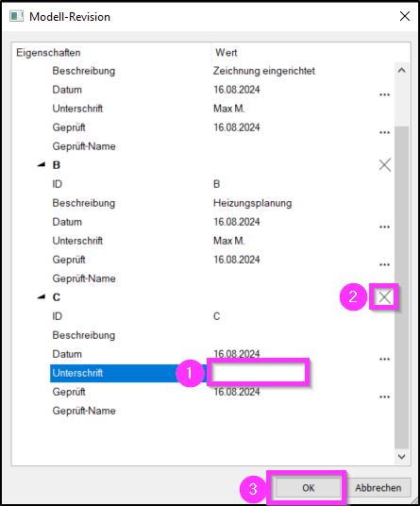Open date picker for revision B Geprüft
Screen dimensions: 420x506
point(384,264)
